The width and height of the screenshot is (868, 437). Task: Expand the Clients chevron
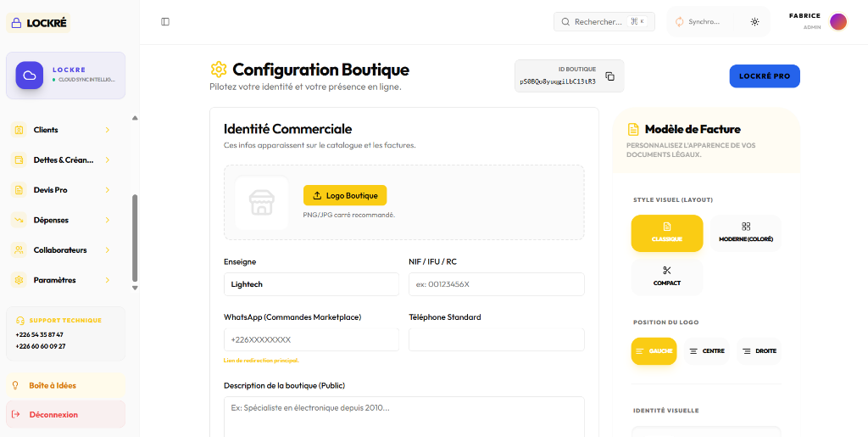(108, 130)
